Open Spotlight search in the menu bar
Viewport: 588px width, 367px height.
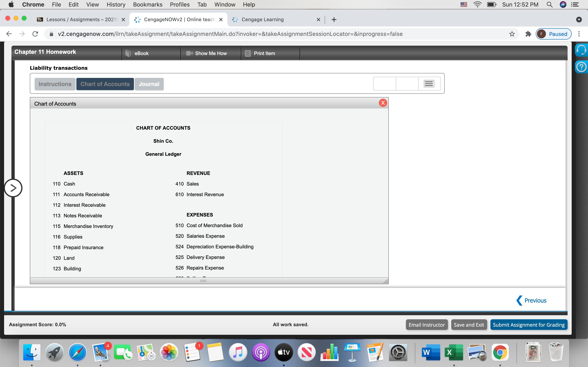[x=550, y=4]
